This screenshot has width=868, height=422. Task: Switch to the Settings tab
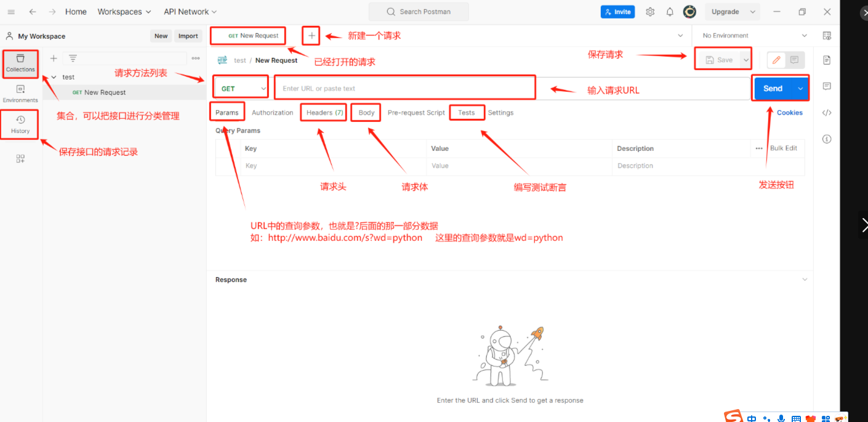pyautogui.click(x=500, y=113)
